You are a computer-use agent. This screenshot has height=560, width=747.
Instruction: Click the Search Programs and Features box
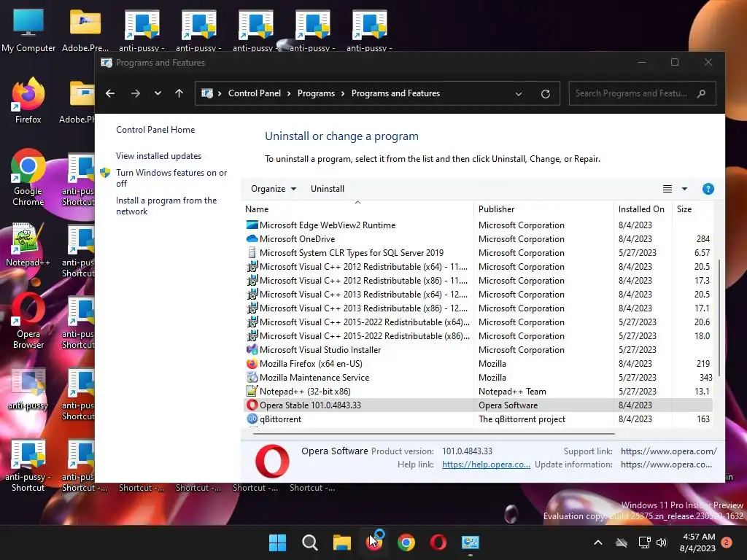tap(642, 93)
